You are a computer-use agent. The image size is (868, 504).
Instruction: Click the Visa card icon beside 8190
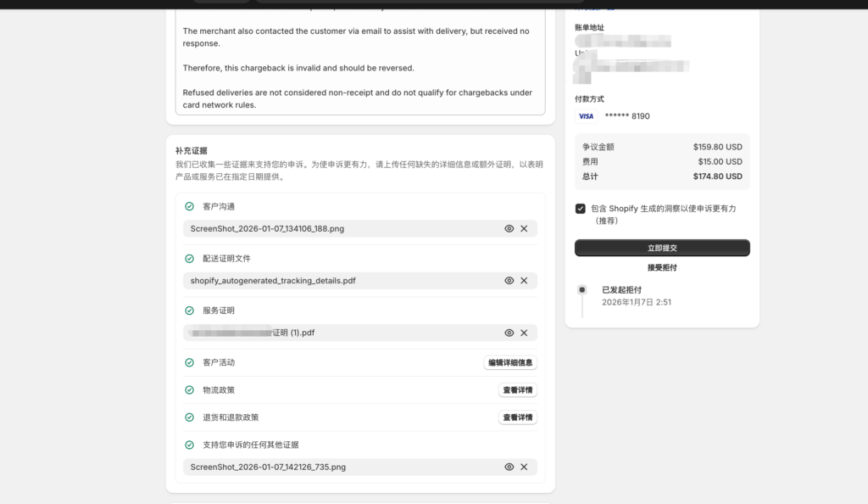pos(586,115)
